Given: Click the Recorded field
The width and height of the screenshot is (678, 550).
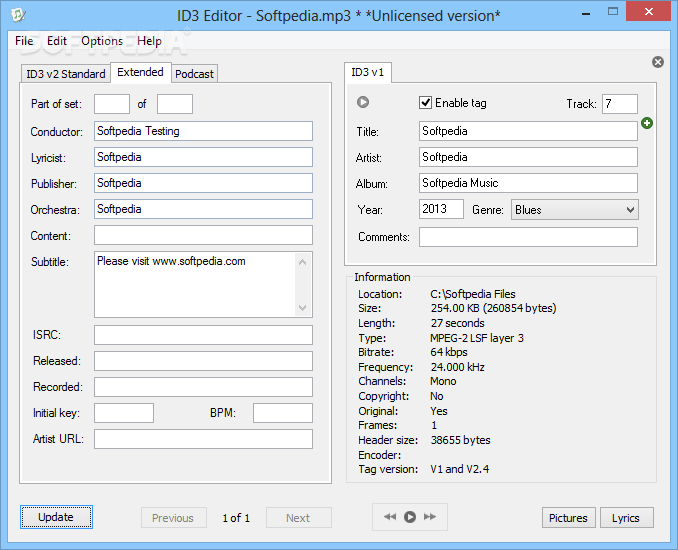Looking at the screenshot, I should (x=203, y=387).
